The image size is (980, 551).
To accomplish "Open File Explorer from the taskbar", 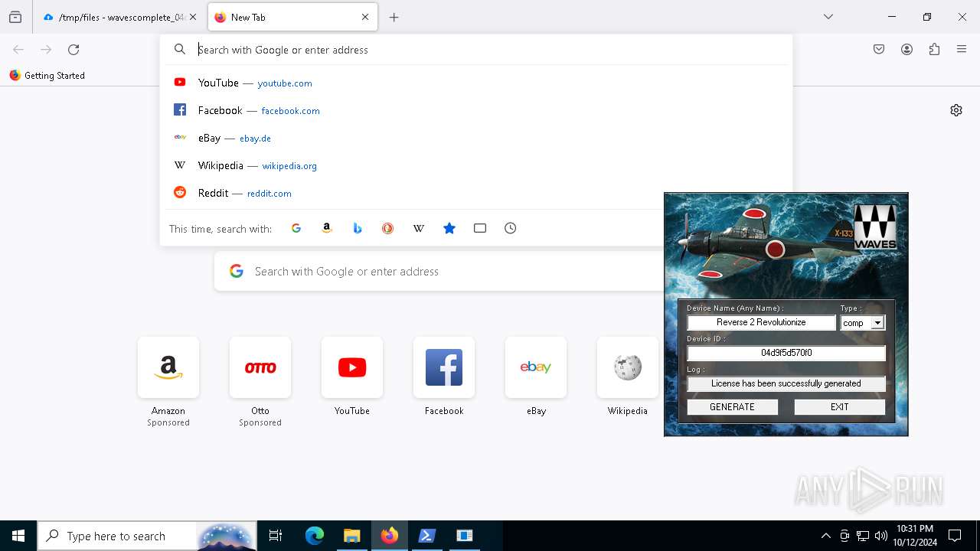I will coord(352,536).
